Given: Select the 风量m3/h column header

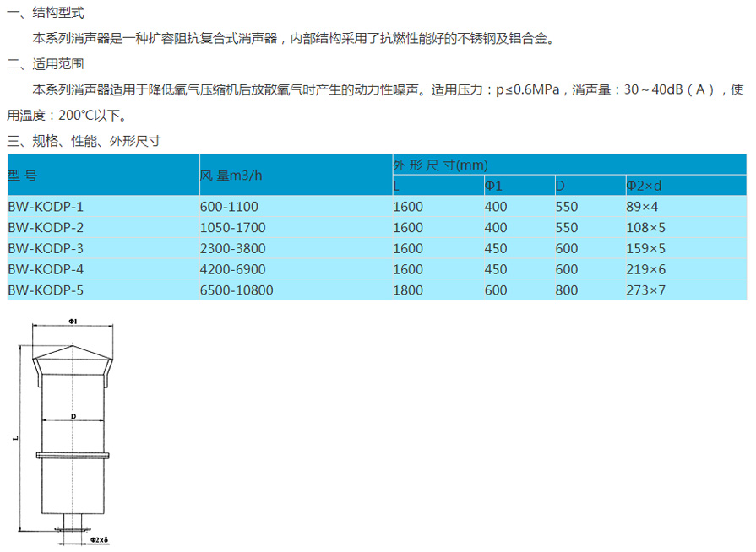Looking at the screenshot, I should pyautogui.click(x=231, y=176).
